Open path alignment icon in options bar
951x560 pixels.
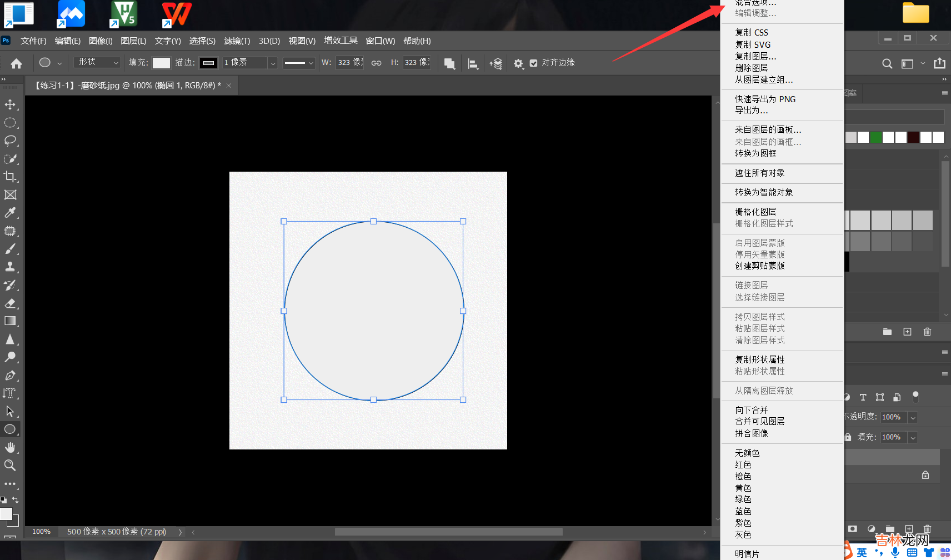pyautogui.click(x=473, y=63)
